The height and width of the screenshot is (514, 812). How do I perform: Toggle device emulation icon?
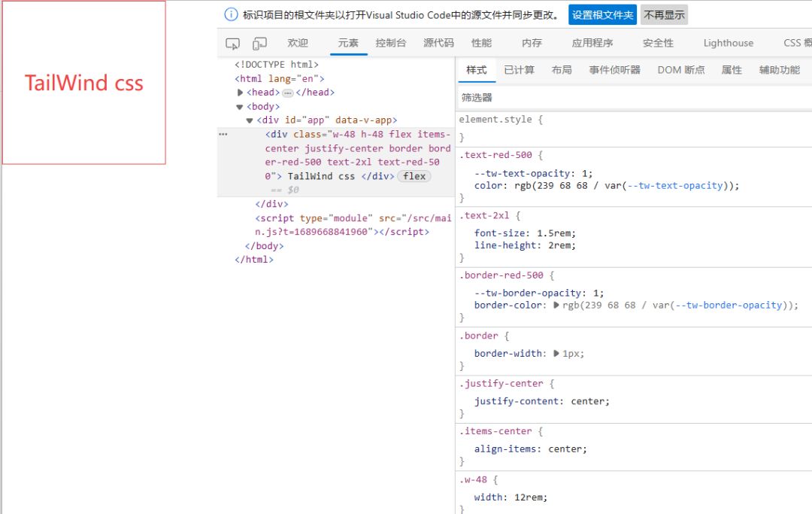[x=260, y=44]
